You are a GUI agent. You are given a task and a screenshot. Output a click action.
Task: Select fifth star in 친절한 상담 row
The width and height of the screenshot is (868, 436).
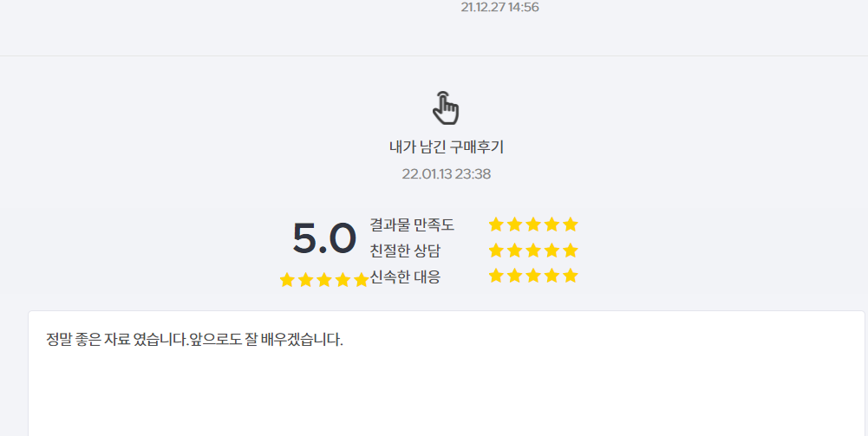pos(571,251)
